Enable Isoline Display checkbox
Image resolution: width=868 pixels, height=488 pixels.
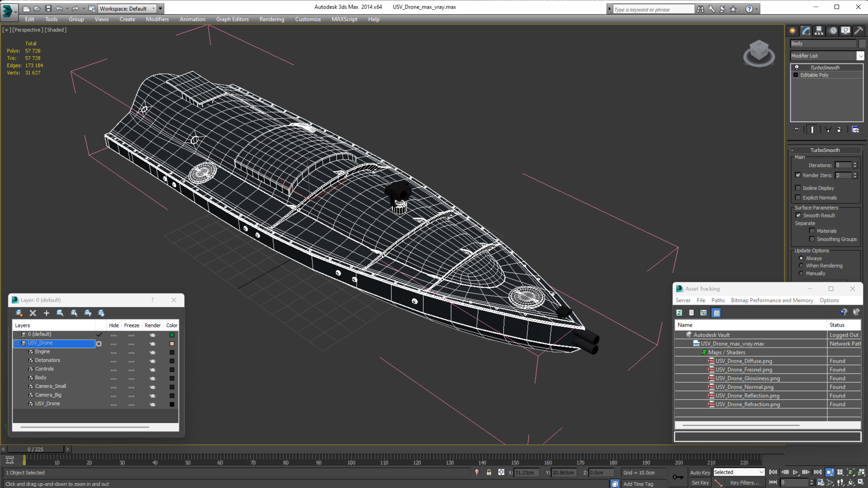coord(798,188)
